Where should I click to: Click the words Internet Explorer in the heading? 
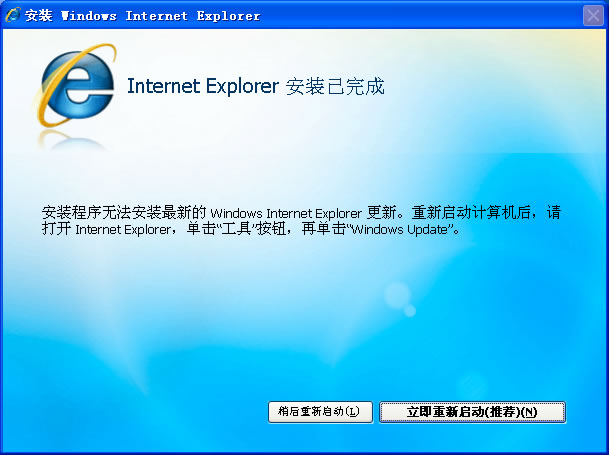tap(203, 86)
